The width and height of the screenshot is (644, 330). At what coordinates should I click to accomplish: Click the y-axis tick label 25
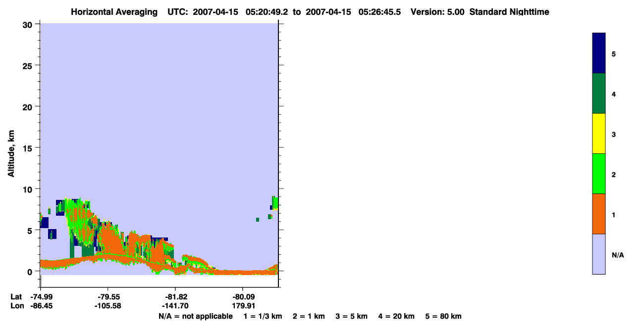coord(29,65)
